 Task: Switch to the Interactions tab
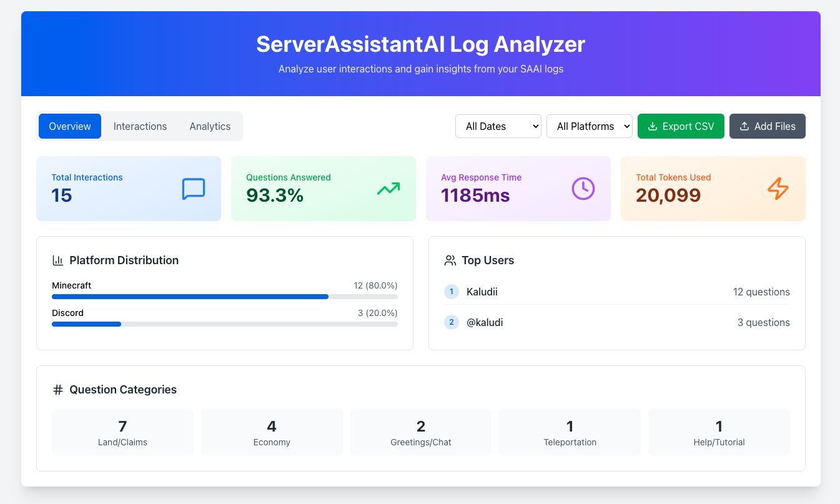point(140,126)
